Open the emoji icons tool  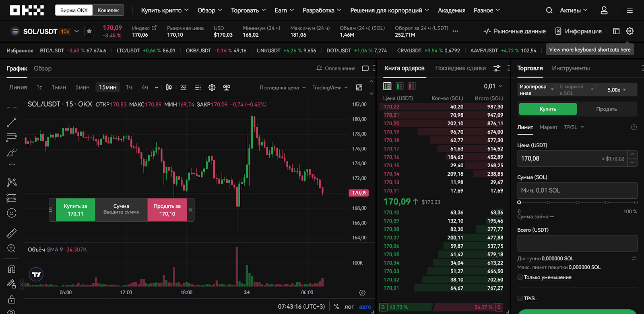coord(12,213)
